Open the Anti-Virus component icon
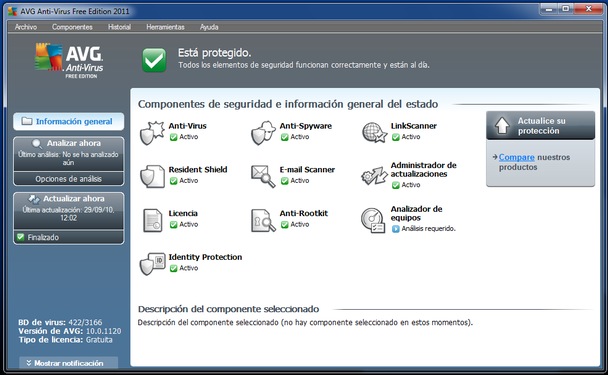Viewport: 608px width, 375px height. 152,133
